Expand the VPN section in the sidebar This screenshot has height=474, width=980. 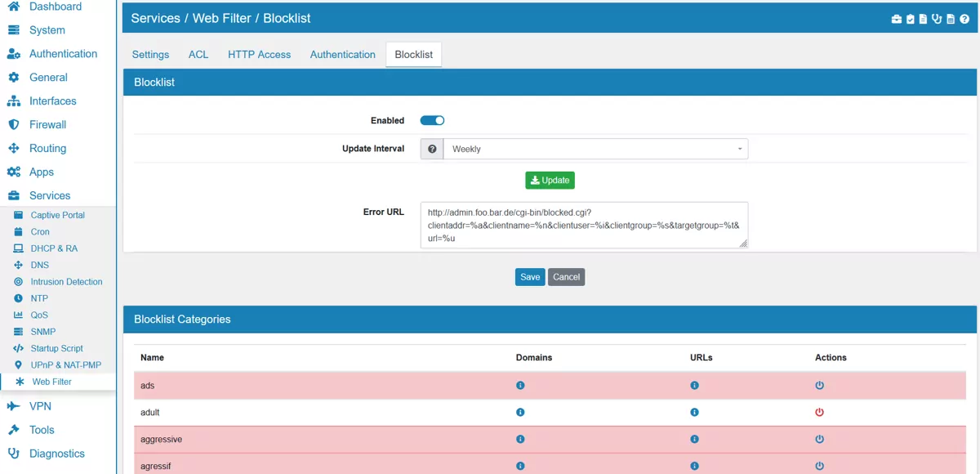coord(37,406)
